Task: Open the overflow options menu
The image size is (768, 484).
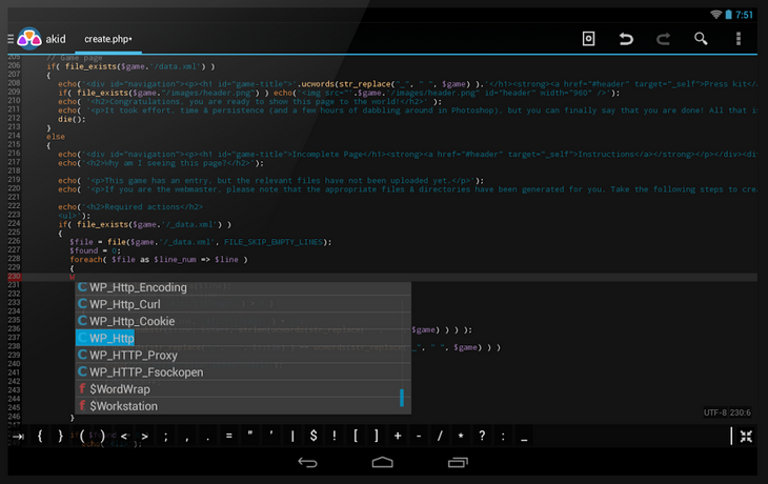Action: pos(739,39)
